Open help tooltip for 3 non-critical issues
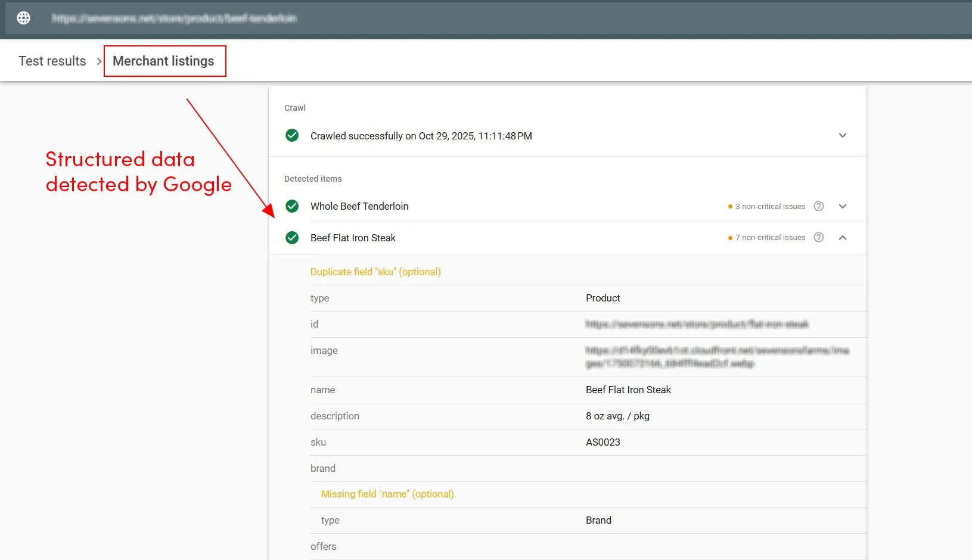Screen dimensions: 972x560 coord(818,206)
